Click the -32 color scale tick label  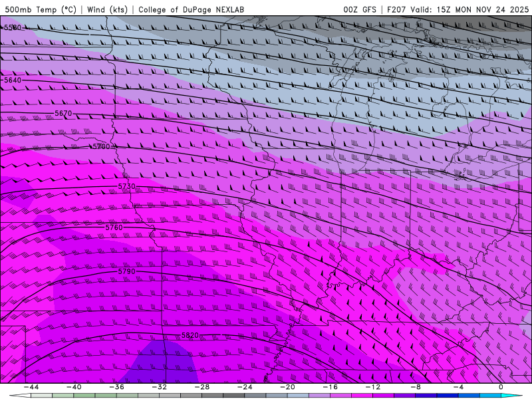point(160,387)
